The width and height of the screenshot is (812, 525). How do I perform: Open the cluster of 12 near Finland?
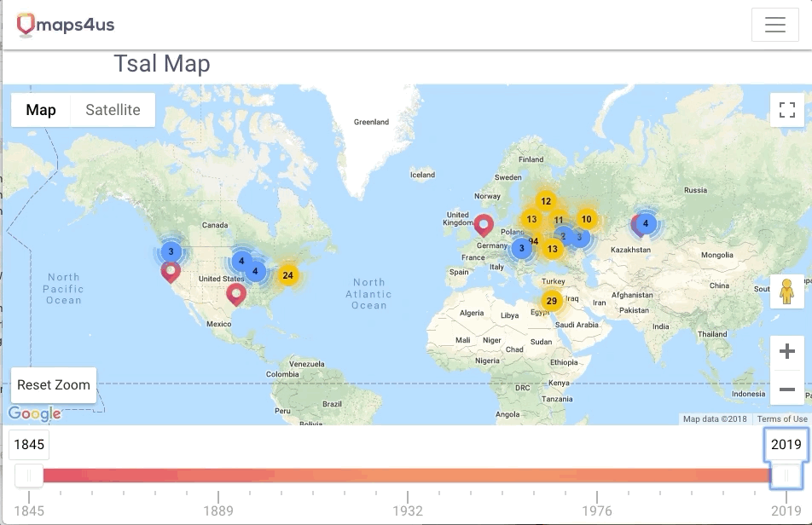click(x=546, y=200)
